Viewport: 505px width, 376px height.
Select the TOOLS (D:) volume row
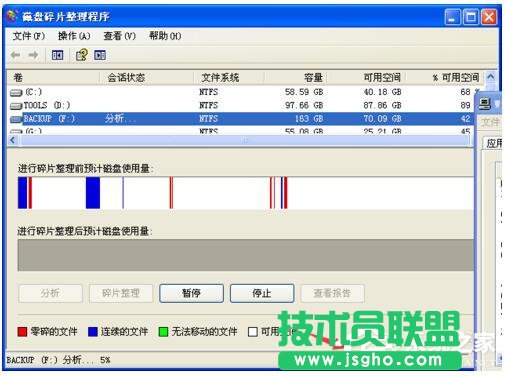click(x=240, y=106)
